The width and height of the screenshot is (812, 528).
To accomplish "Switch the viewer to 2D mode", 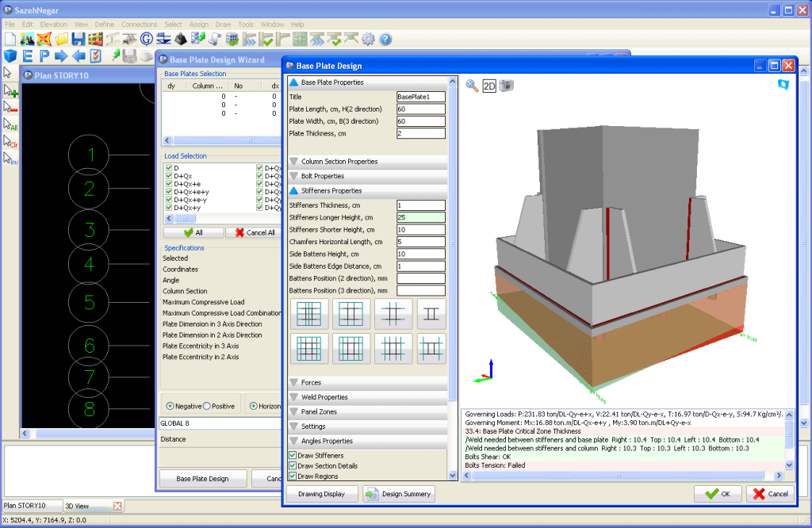I will pyautogui.click(x=489, y=86).
